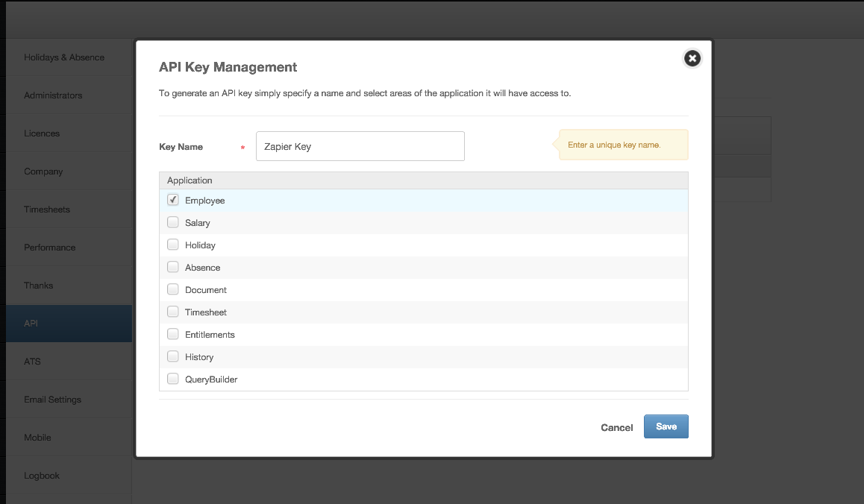864x504 pixels.
Task: Go to Email Settings in sidebar
Action: point(69,400)
